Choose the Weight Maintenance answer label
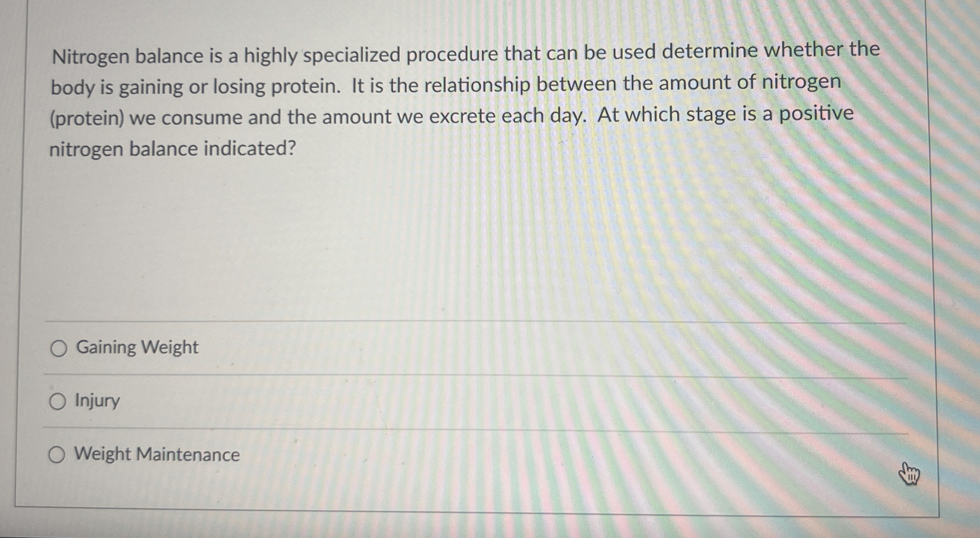The height and width of the screenshot is (538, 980). pyautogui.click(x=157, y=454)
